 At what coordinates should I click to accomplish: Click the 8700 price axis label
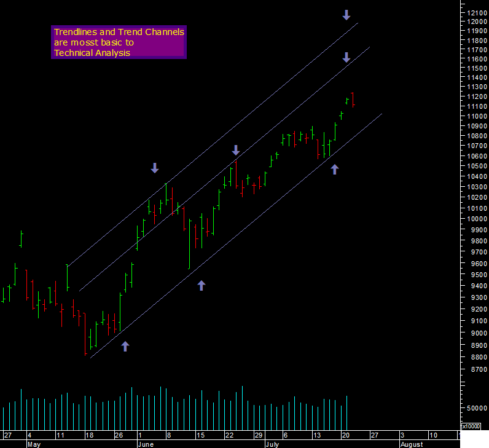pos(479,370)
